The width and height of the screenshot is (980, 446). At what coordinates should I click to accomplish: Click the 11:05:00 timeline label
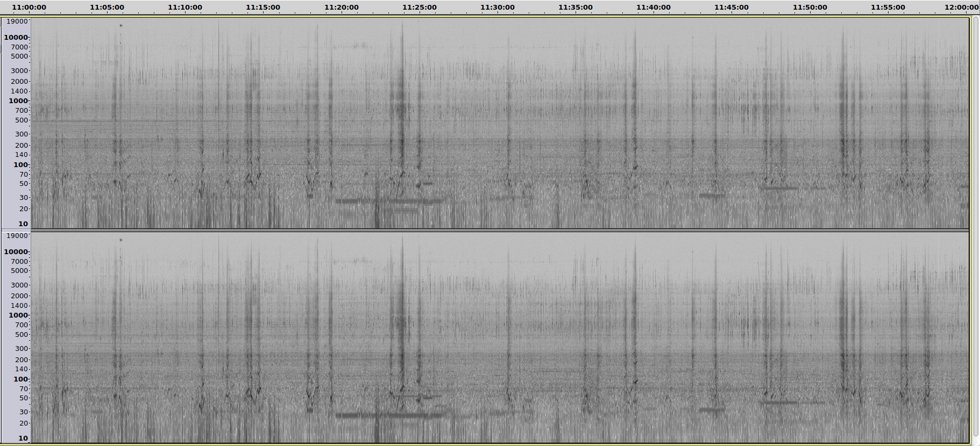click(107, 8)
